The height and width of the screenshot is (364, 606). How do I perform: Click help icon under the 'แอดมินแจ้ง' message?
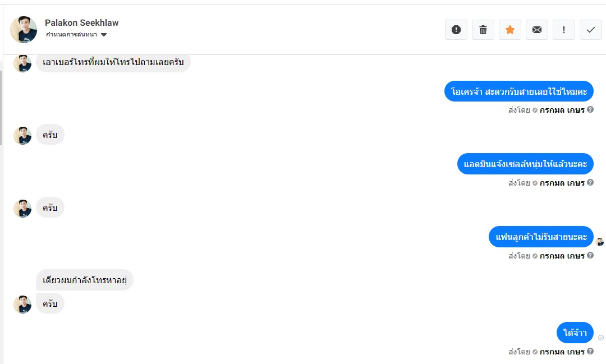[x=590, y=183]
